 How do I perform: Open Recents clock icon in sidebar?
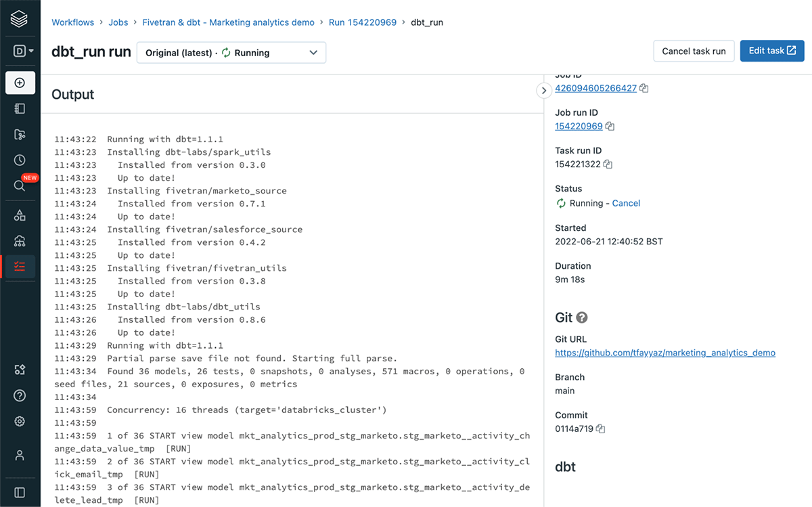point(20,160)
